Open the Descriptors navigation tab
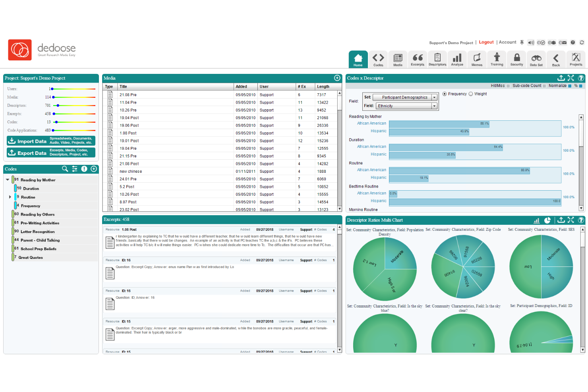Viewport: 588px width, 392px height. click(437, 59)
